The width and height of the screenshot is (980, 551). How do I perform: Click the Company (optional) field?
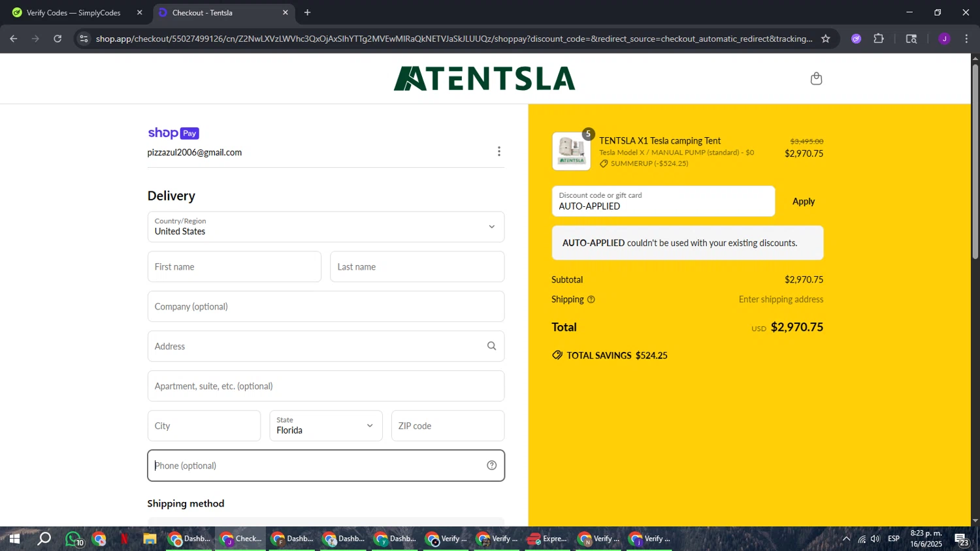326,306
